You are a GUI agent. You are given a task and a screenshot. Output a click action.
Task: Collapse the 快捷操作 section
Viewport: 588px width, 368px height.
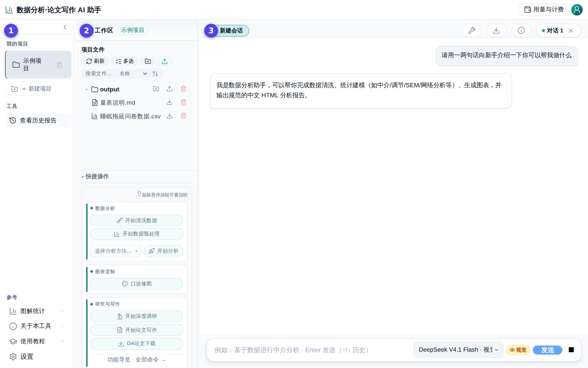tap(95, 176)
